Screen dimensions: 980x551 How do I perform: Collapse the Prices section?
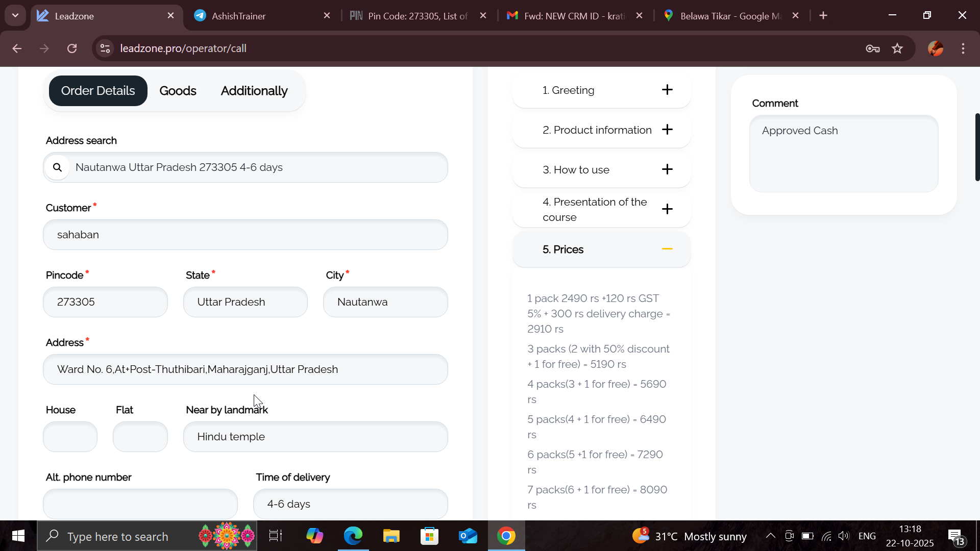(x=667, y=249)
